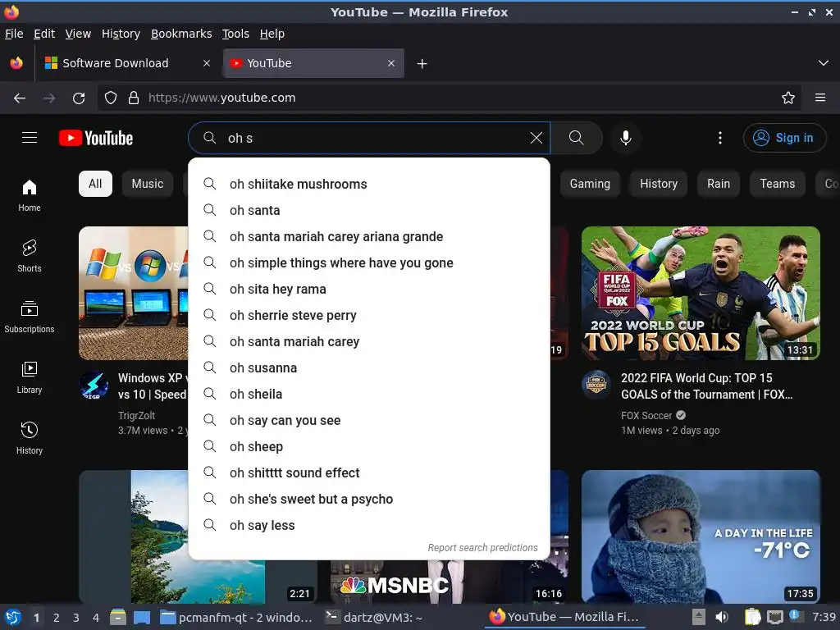Viewport: 840px width, 630px height.
Task: Open the Tools menu
Action: [235, 34]
